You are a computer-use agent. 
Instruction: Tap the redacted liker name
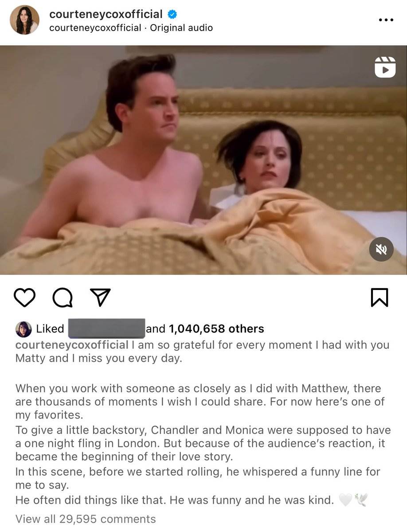pyautogui.click(x=106, y=329)
